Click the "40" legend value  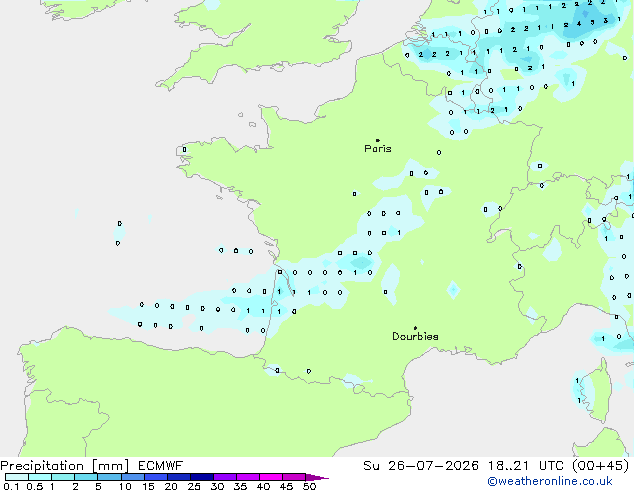[x=263, y=486]
